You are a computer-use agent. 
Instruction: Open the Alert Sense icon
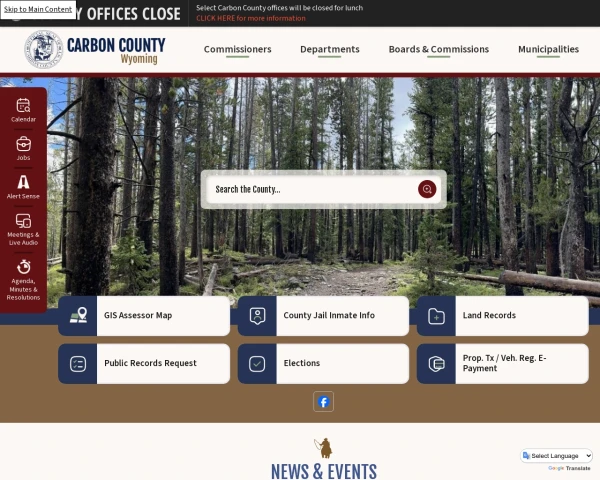[23, 182]
